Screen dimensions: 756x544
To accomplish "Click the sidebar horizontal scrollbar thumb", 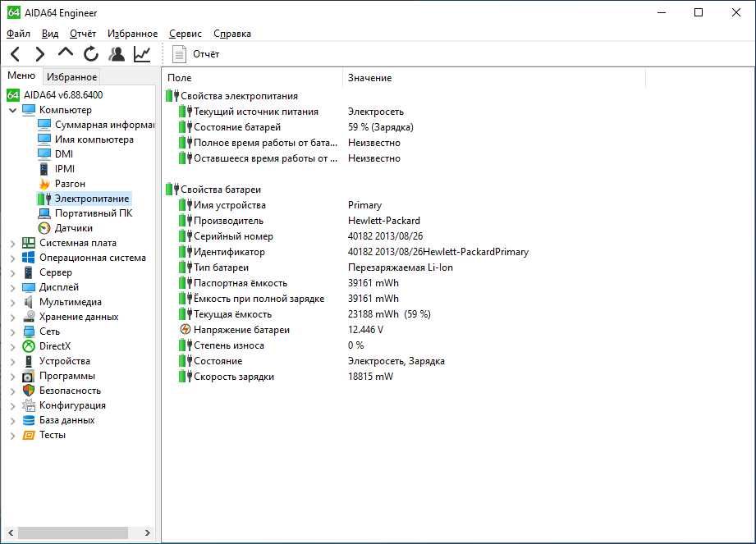I will tap(73, 533).
